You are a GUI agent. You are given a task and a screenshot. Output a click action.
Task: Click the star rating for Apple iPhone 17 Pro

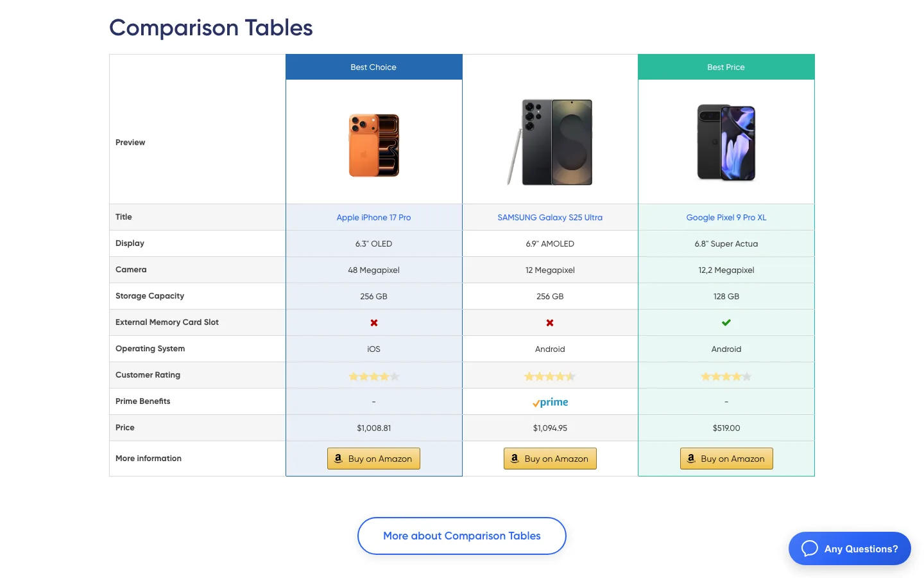pyautogui.click(x=373, y=376)
